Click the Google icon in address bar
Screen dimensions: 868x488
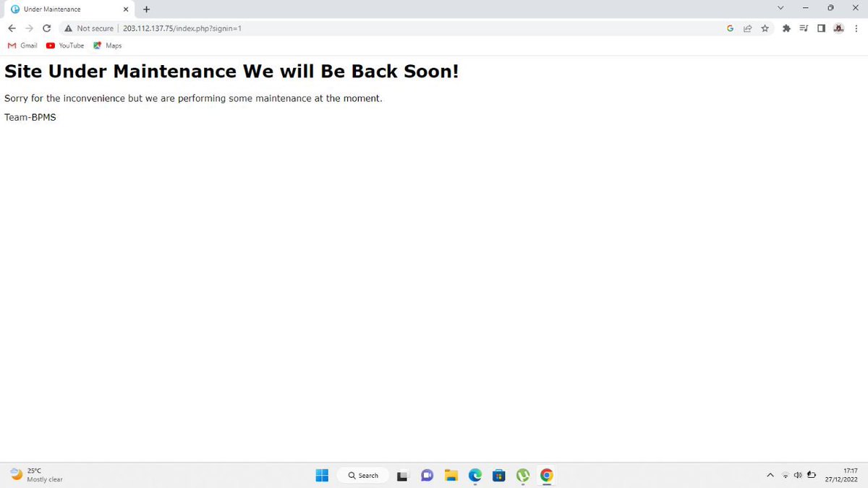(x=731, y=28)
